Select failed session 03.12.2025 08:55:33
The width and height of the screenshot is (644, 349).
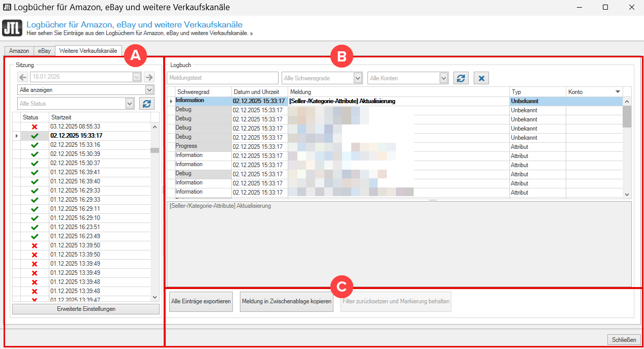75,126
